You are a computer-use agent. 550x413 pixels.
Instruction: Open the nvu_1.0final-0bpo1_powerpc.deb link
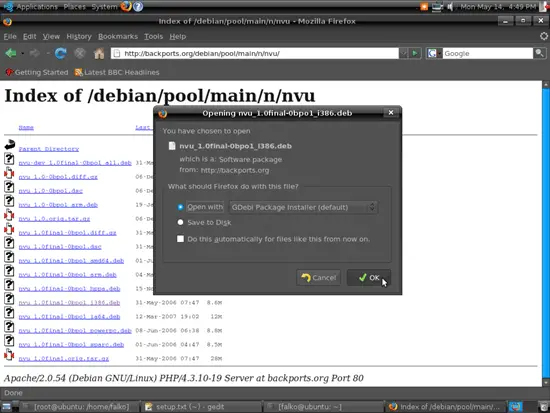(x=75, y=331)
